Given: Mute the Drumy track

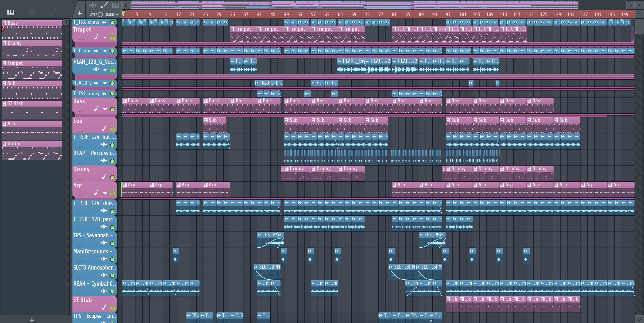Looking at the screenshot, I should click(x=112, y=177).
